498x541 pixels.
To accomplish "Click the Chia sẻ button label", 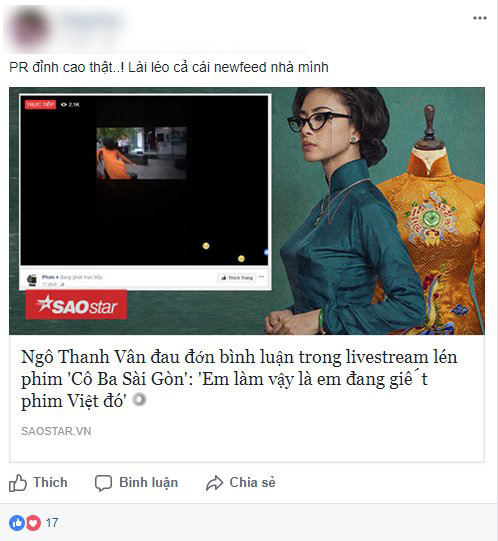I will click(x=252, y=482).
